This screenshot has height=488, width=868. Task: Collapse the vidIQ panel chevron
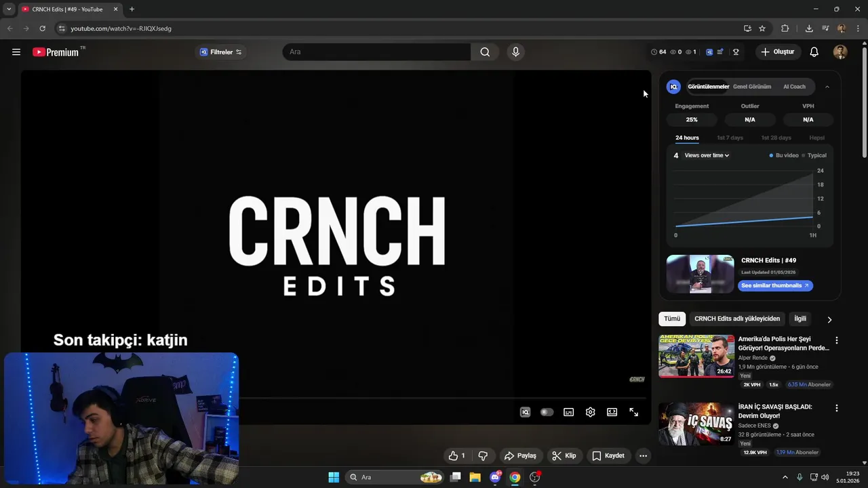[827, 87]
